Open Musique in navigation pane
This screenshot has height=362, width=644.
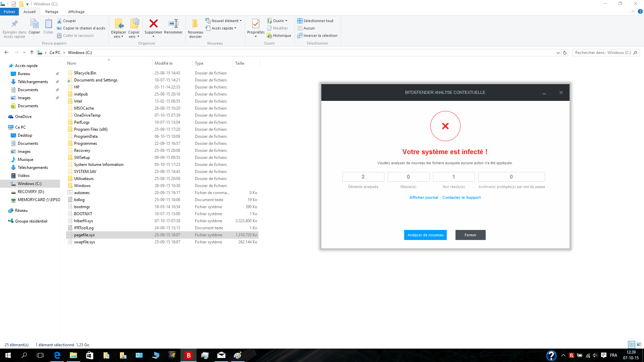(x=25, y=160)
